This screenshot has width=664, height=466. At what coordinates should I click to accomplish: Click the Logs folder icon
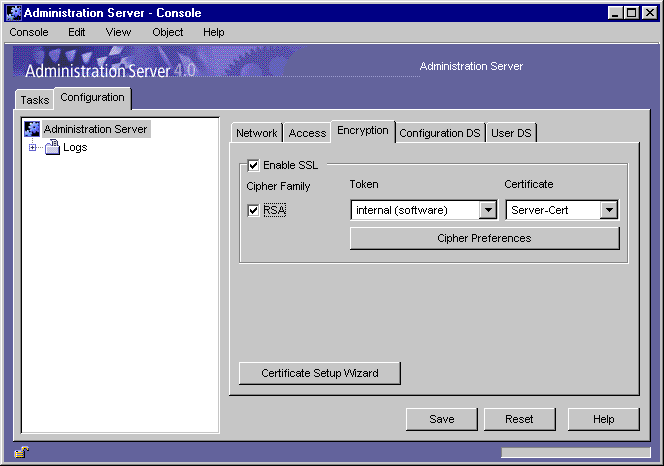point(53,147)
